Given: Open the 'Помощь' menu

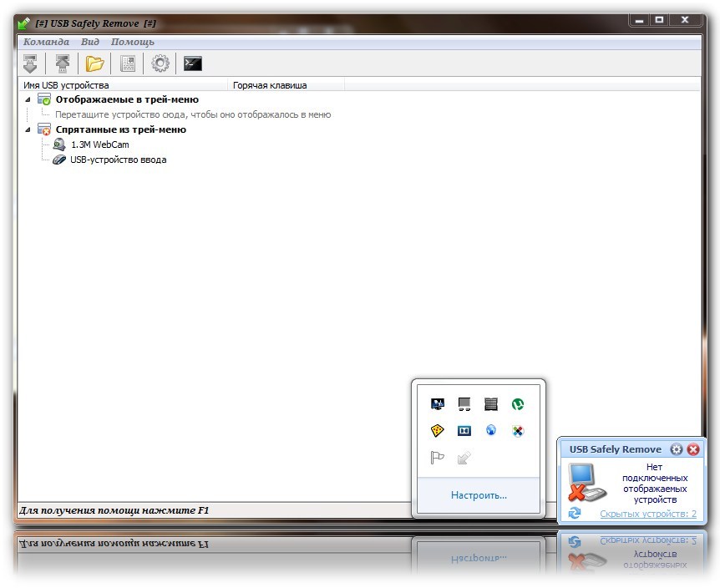Looking at the screenshot, I should 132,42.
